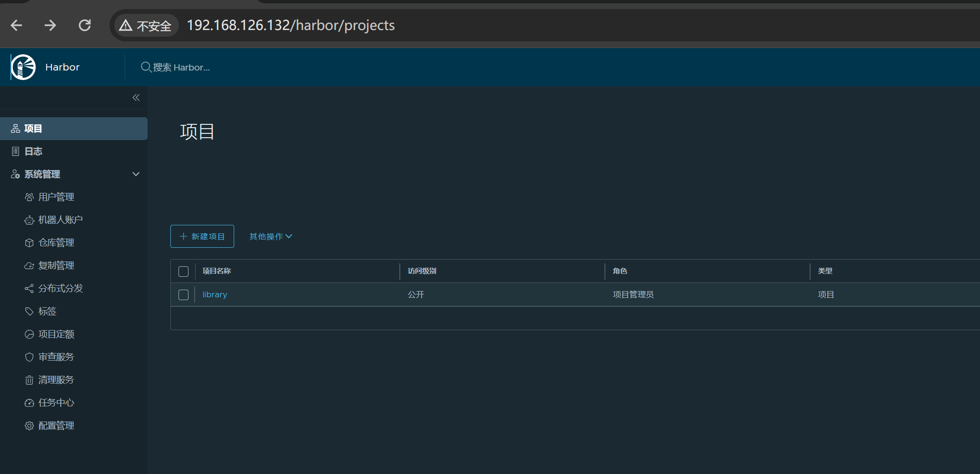Collapse the sidebar with double-chevron icon
The image size is (980, 474).
(x=136, y=98)
